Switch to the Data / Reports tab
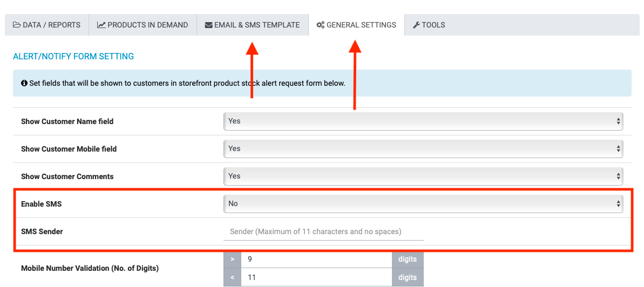Screen dimensions: 644x287 [x=47, y=25]
